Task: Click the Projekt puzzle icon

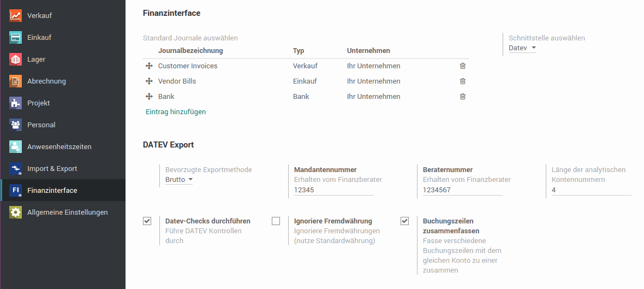Action: pos(16,103)
